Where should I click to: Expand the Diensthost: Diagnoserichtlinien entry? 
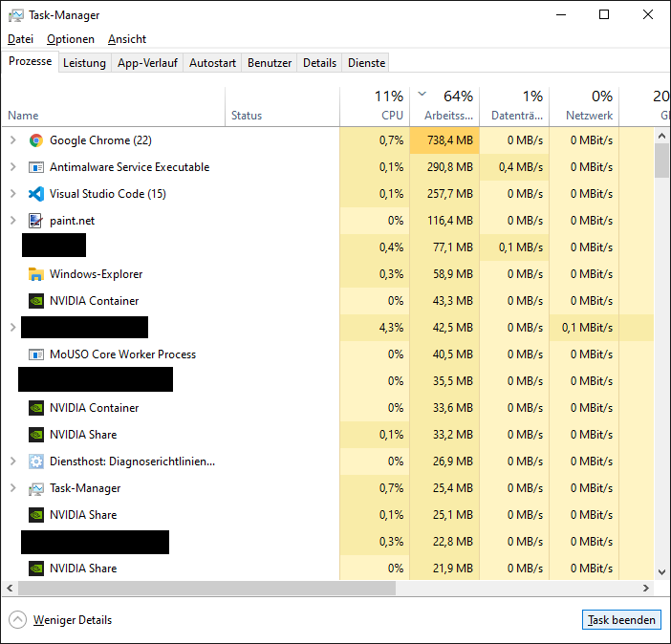click(x=12, y=462)
